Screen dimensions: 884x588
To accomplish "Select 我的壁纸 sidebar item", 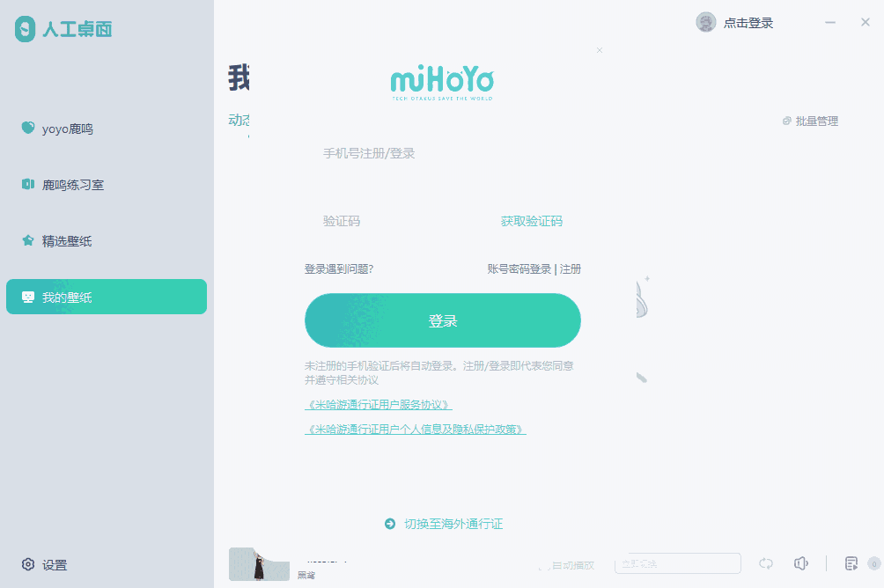I will (x=107, y=297).
